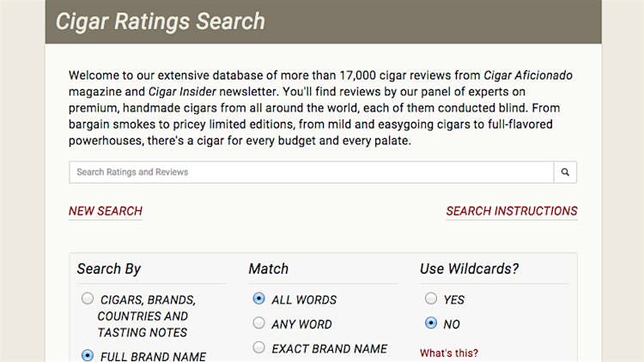Pick the Any Word match radio
Viewport: 644px width, 362px height.
point(259,323)
